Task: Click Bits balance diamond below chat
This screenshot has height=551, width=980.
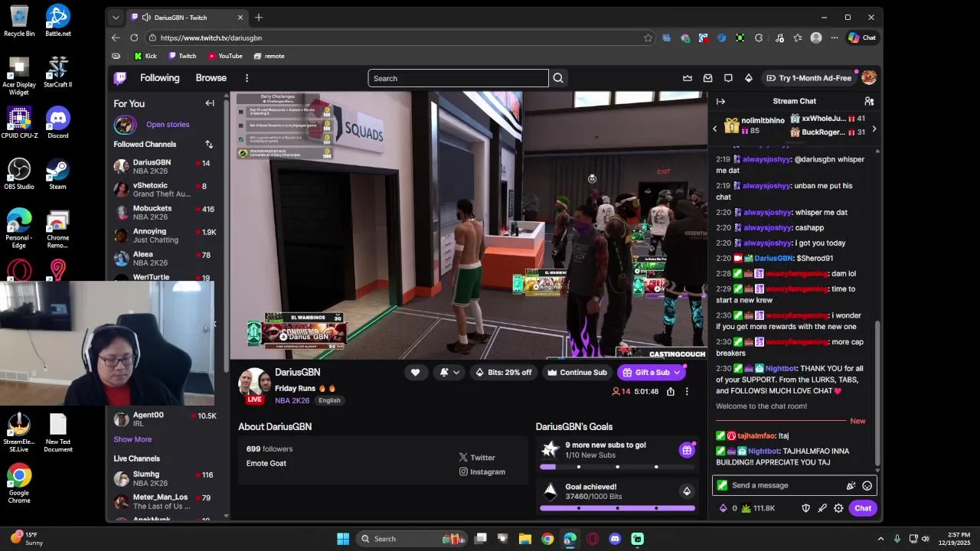Action: coord(728,508)
